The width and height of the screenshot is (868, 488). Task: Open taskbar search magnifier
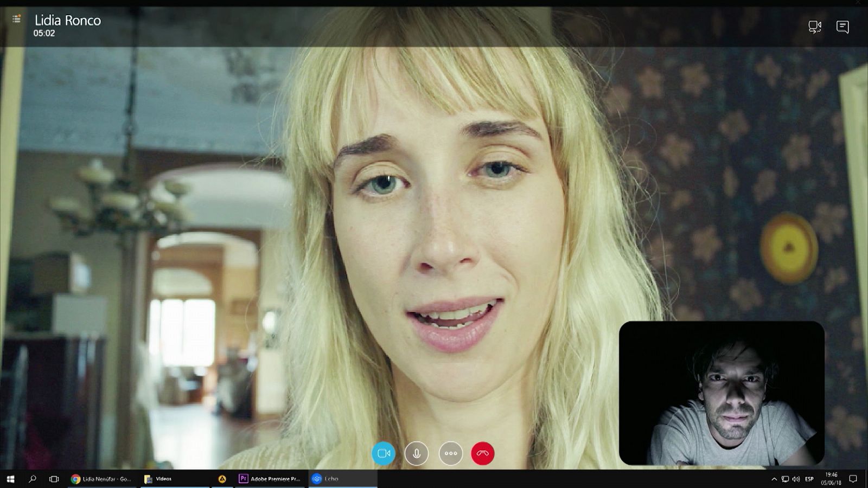coord(32,479)
